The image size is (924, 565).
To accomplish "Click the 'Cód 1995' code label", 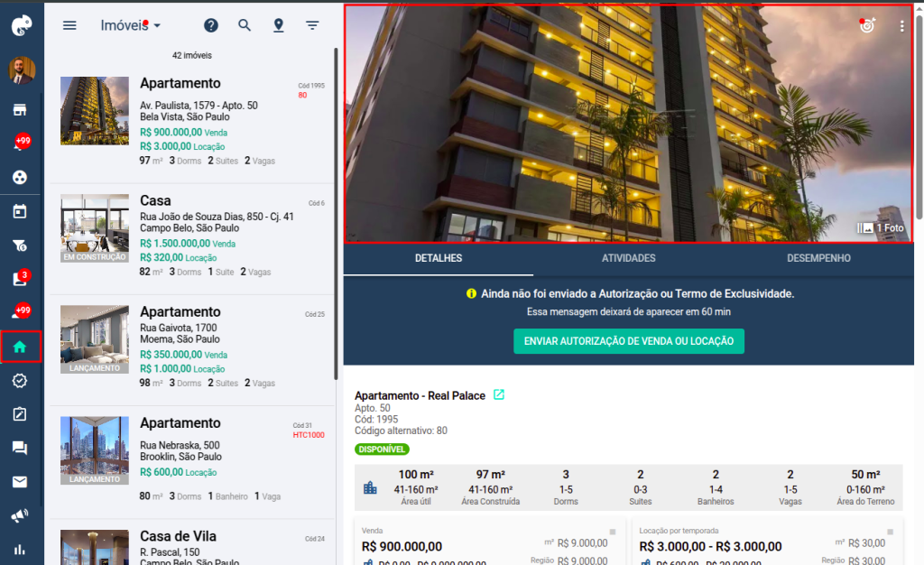I will 311,86.
